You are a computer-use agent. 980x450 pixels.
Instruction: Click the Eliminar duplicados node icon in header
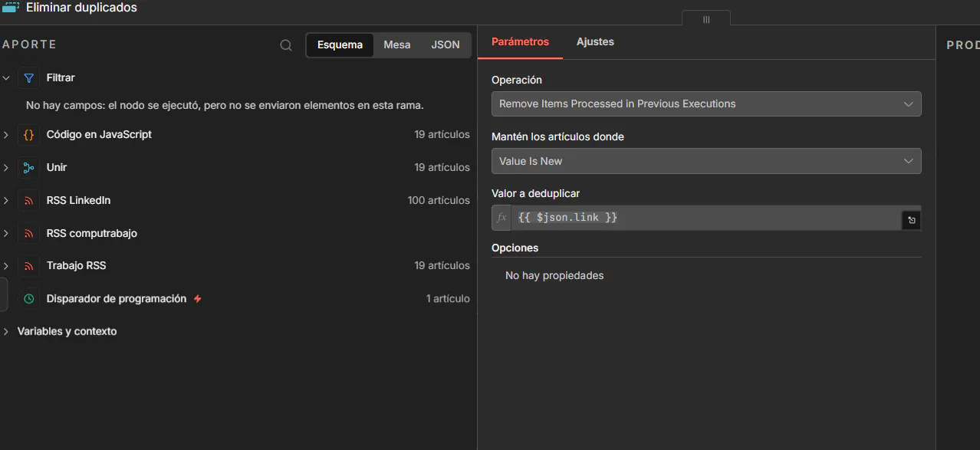click(11, 7)
